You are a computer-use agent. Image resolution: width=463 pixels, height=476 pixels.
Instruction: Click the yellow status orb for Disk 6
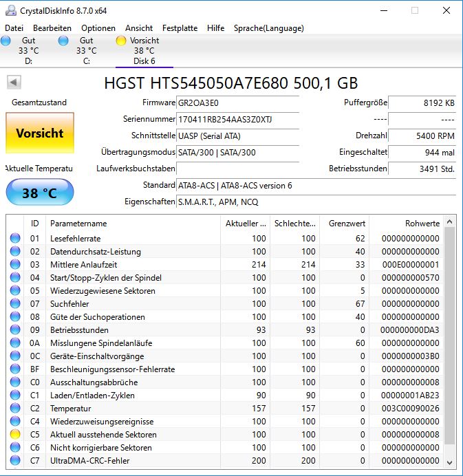pyautogui.click(x=121, y=41)
